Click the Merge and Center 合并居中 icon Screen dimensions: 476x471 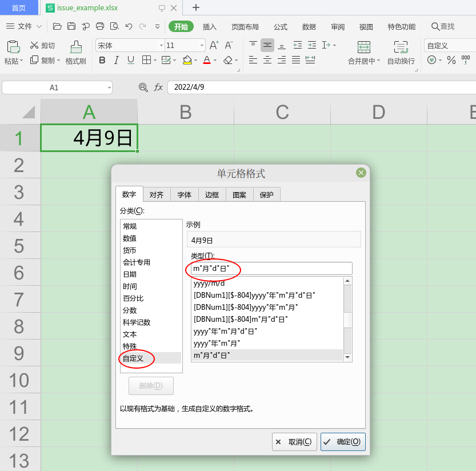[363, 47]
